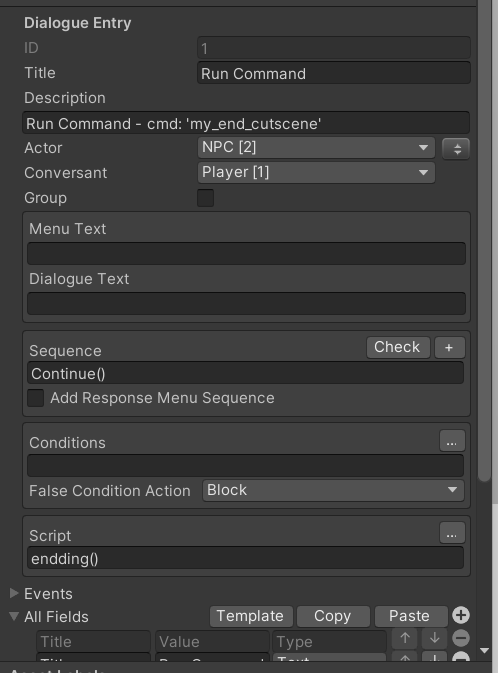Click the Template button
498x673 pixels.
click(x=251, y=616)
